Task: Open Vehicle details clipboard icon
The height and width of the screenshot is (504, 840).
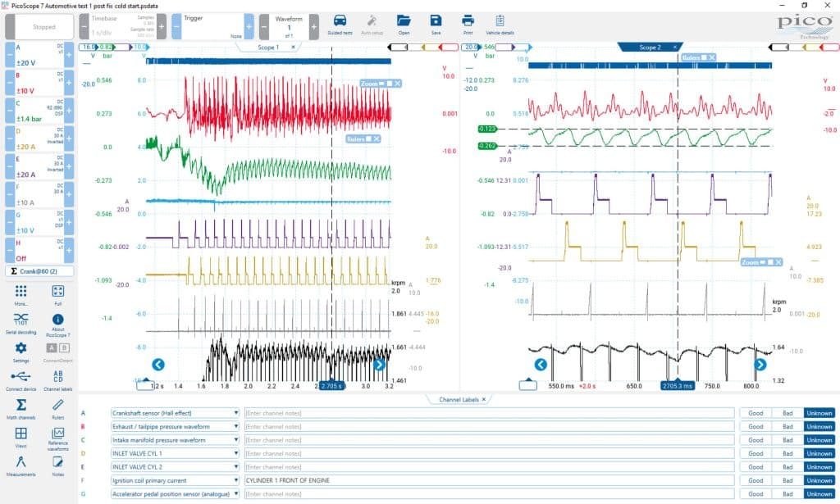Action: point(500,24)
